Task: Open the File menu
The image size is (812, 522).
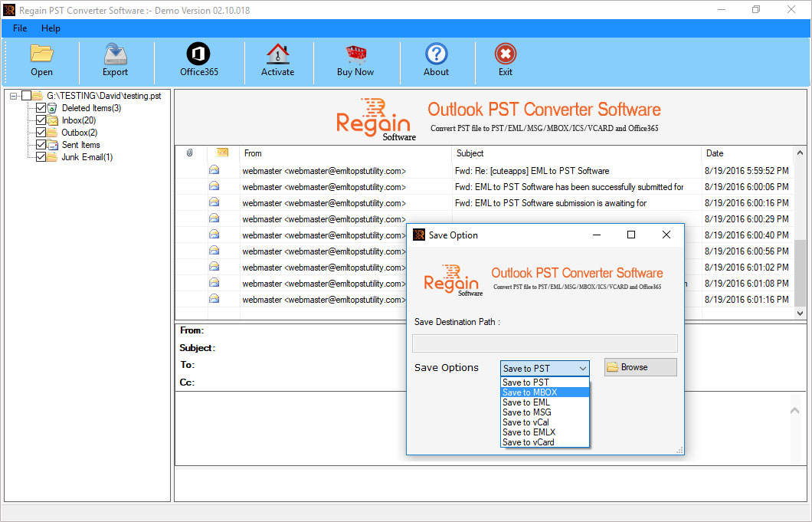Action: tap(20, 28)
